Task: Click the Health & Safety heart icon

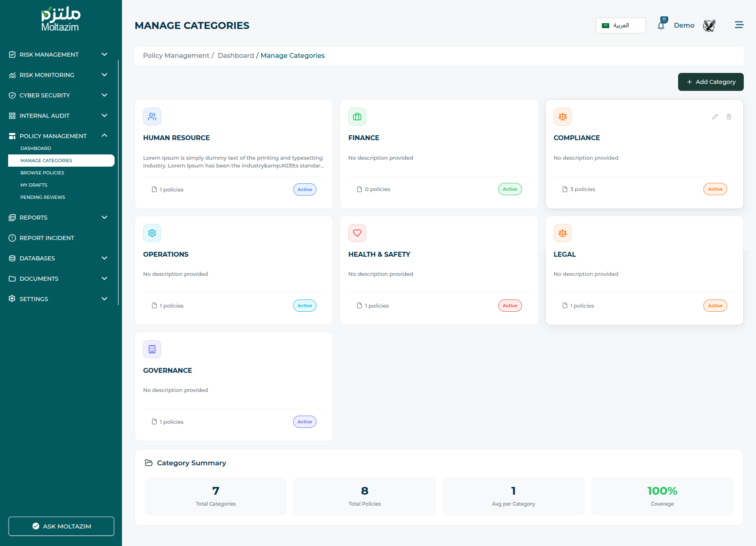Action: point(357,233)
